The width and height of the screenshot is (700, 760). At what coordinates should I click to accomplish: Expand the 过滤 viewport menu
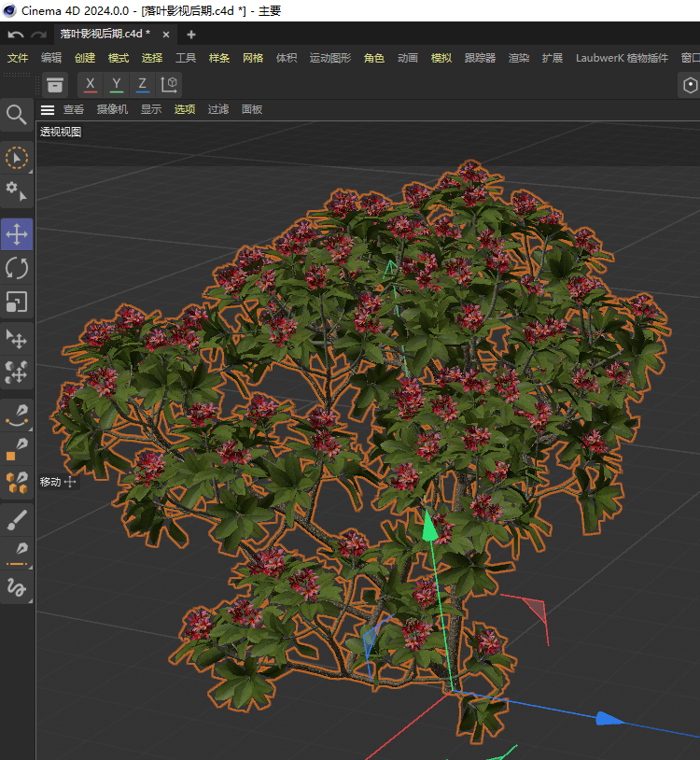[217, 109]
